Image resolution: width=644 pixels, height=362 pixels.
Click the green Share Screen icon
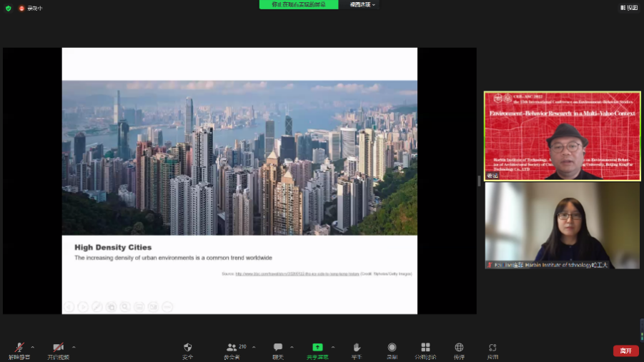(x=317, y=348)
